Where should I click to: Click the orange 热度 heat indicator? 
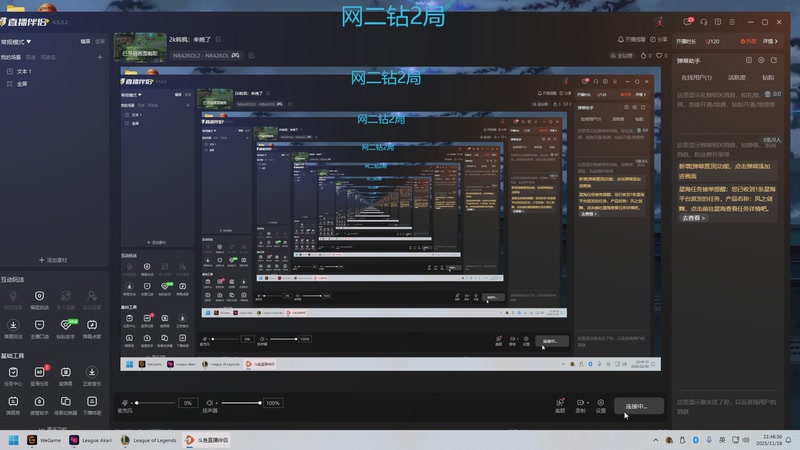pyautogui.click(x=748, y=41)
